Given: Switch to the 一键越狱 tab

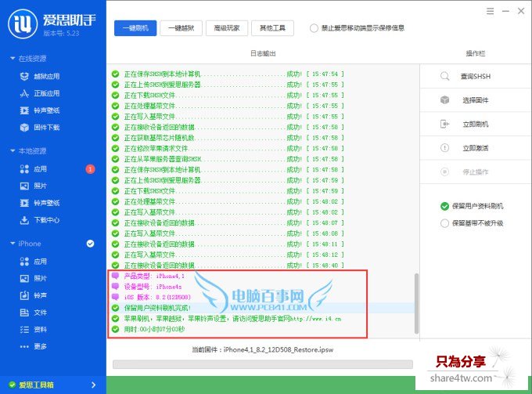Looking at the screenshot, I should (x=182, y=28).
